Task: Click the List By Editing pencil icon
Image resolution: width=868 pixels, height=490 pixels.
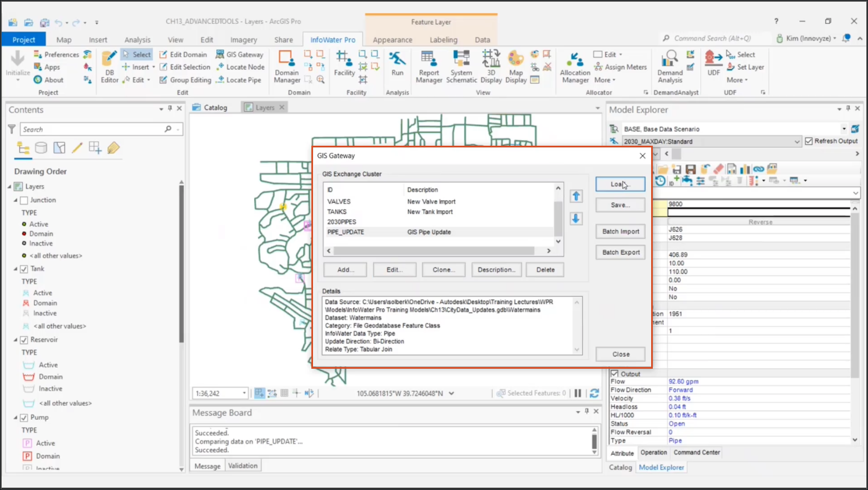Action: [77, 148]
